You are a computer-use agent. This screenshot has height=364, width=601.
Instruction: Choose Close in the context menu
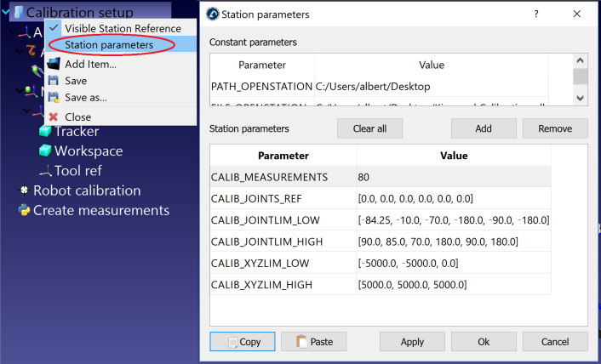77,117
